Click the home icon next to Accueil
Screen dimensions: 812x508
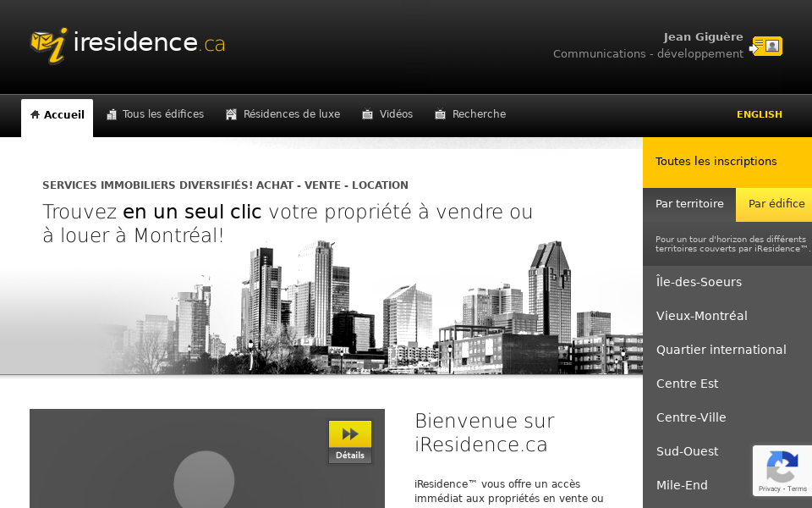coord(34,113)
